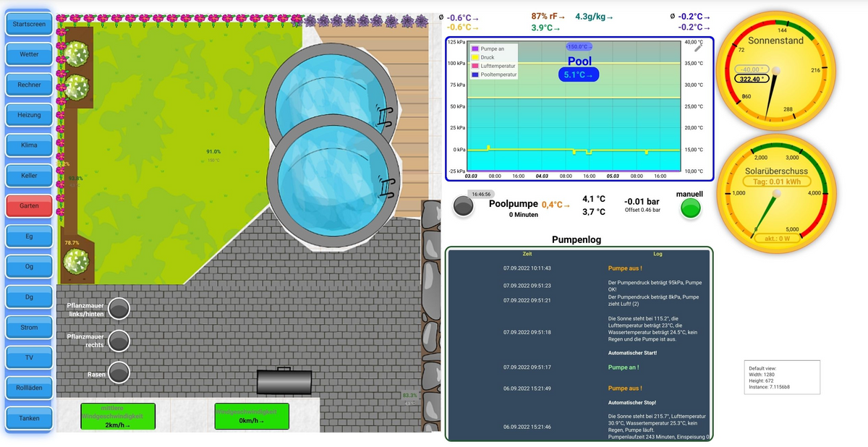Open the Strom view
Image resolution: width=868 pixels, height=447 pixels.
30,327
